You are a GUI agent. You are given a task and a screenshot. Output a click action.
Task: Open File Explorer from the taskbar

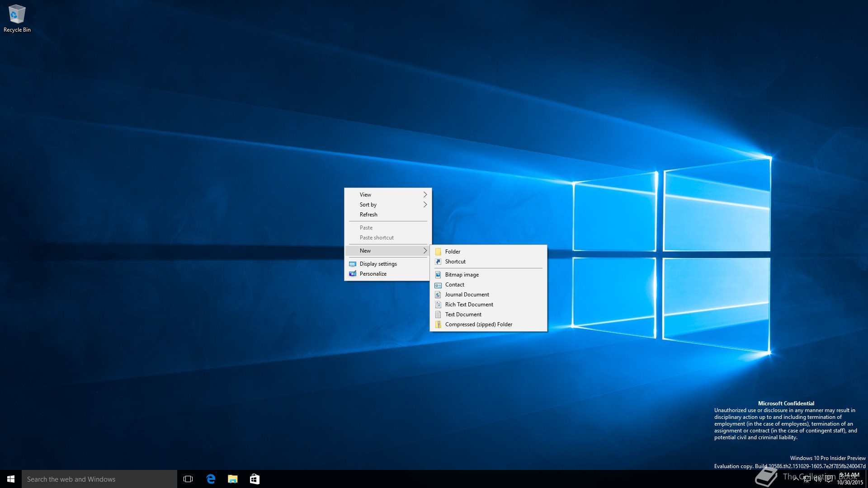(233, 479)
